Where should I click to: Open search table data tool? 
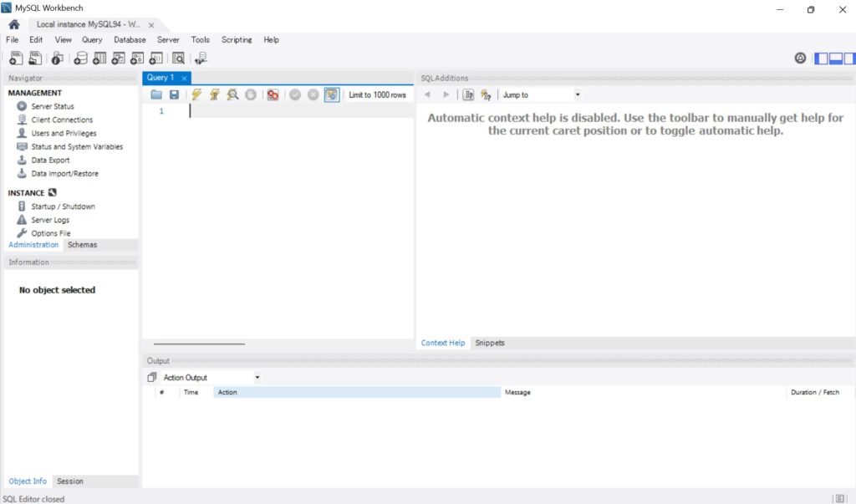[x=179, y=58]
